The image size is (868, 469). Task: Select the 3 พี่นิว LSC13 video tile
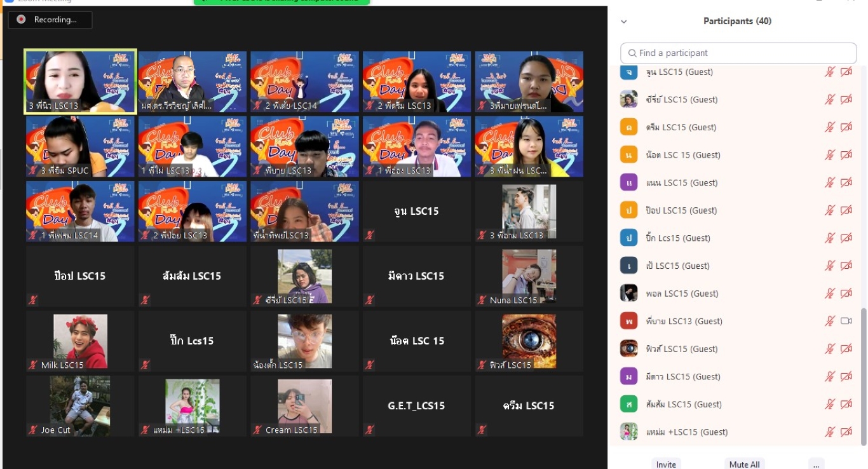coord(80,82)
